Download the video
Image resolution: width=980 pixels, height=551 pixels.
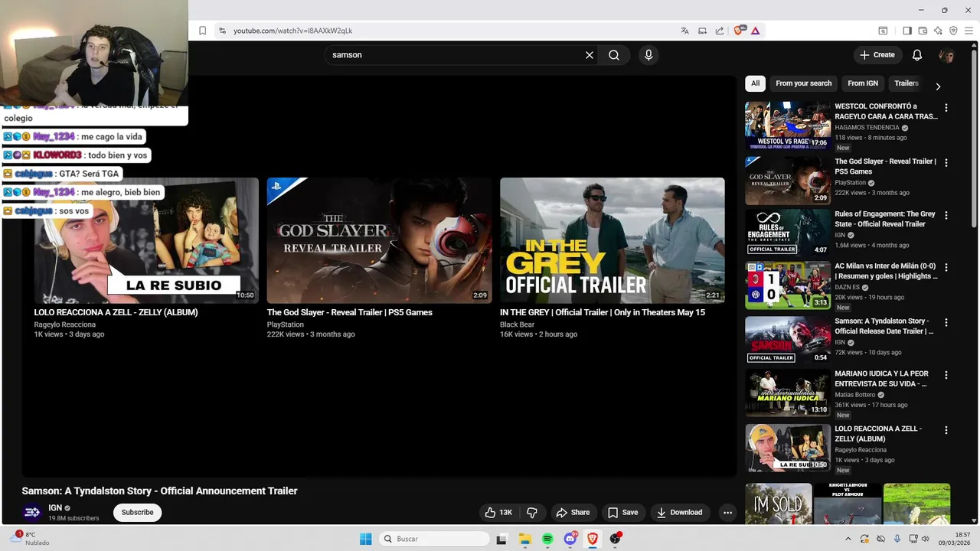[x=679, y=513]
